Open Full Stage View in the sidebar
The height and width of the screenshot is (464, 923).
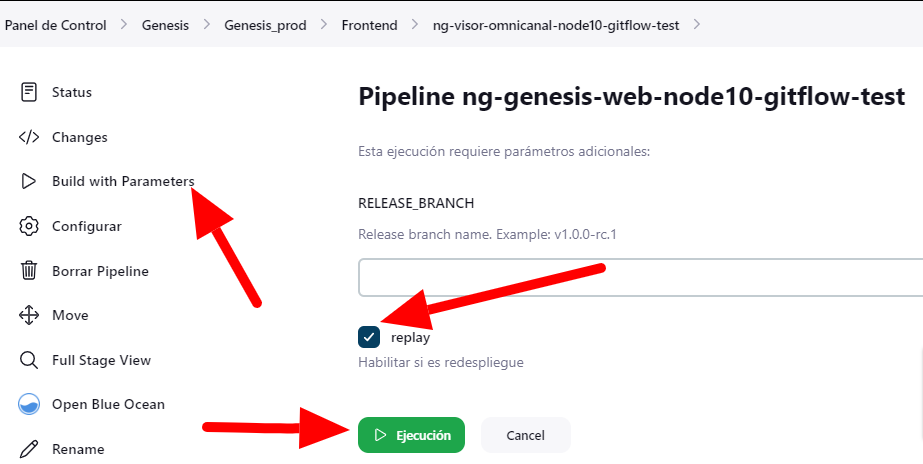coord(101,360)
